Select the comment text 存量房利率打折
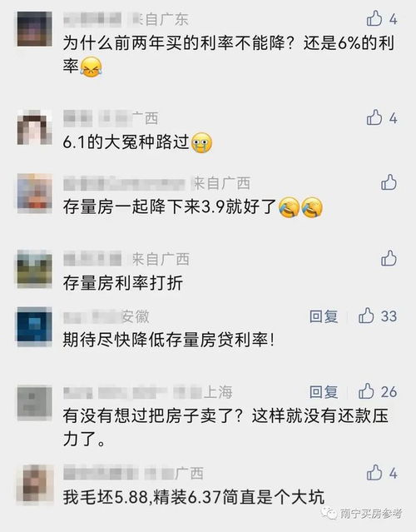This screenshot has height=532, width=416. pos(123,282)
